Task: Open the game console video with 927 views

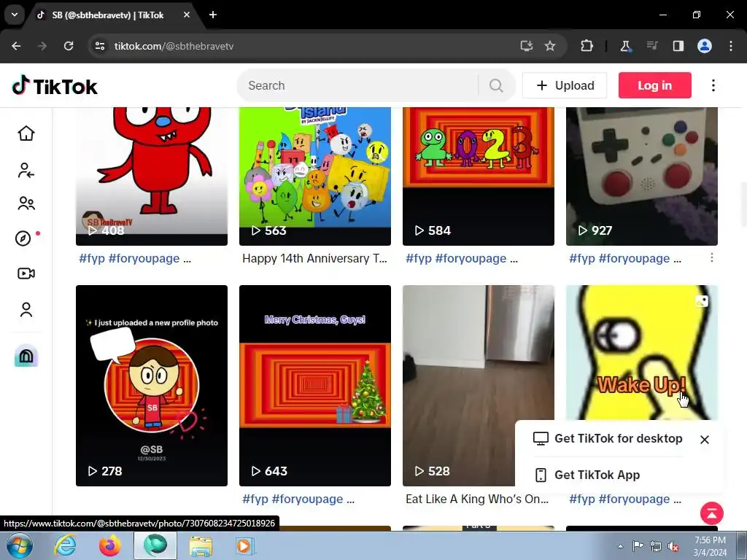Action: 642,176
